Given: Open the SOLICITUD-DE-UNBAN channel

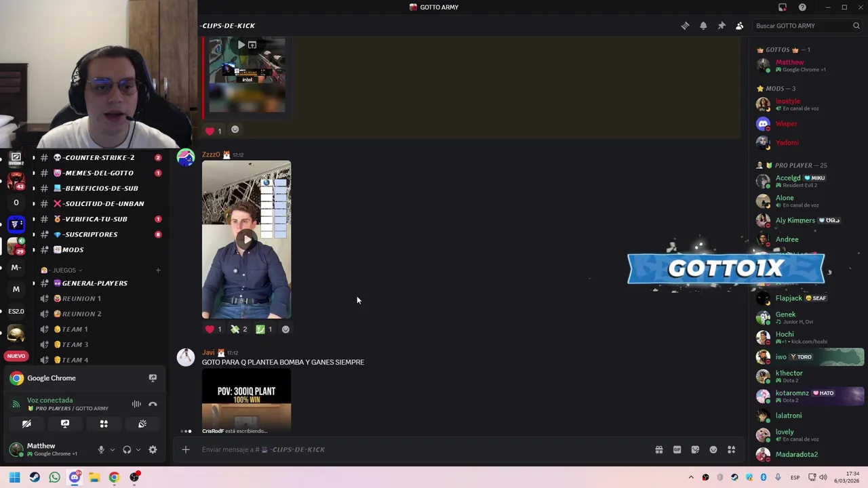Looking at the screenshot, I should click(x=100, y=203).
